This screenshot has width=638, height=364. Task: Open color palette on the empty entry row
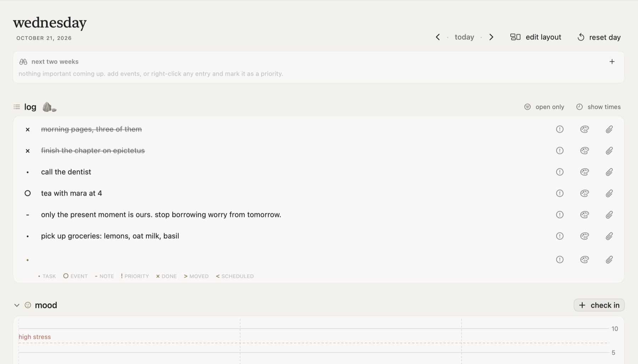pos(584,259)
